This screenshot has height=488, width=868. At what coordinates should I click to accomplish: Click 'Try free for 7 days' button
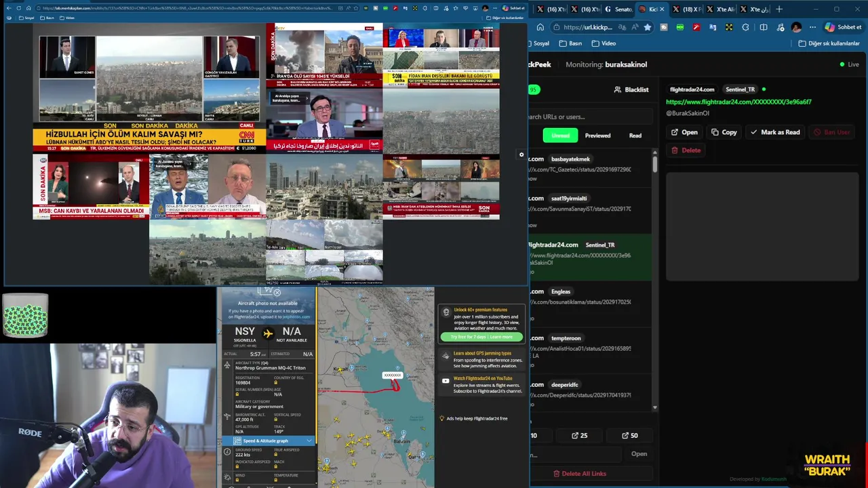[481, 337]
